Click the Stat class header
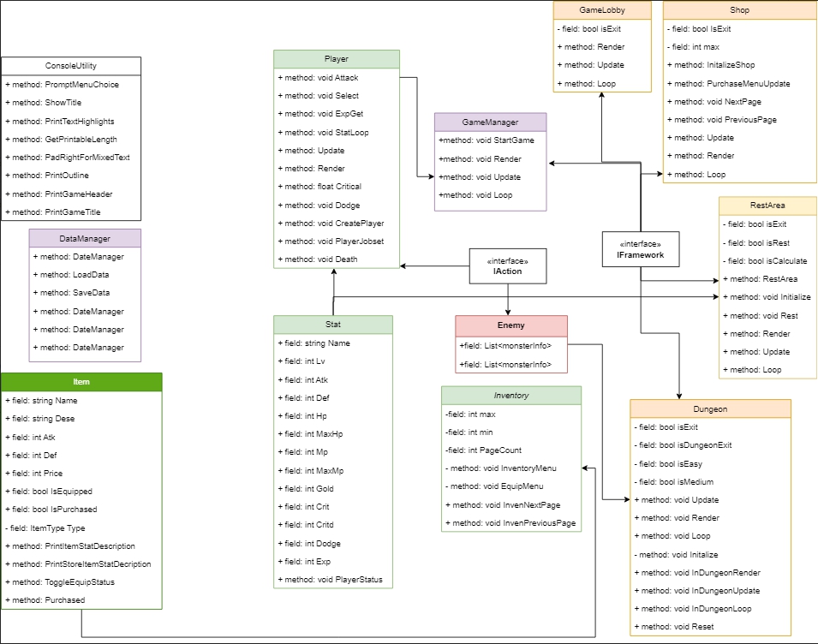The image size is (818, 644). point(333,325)
